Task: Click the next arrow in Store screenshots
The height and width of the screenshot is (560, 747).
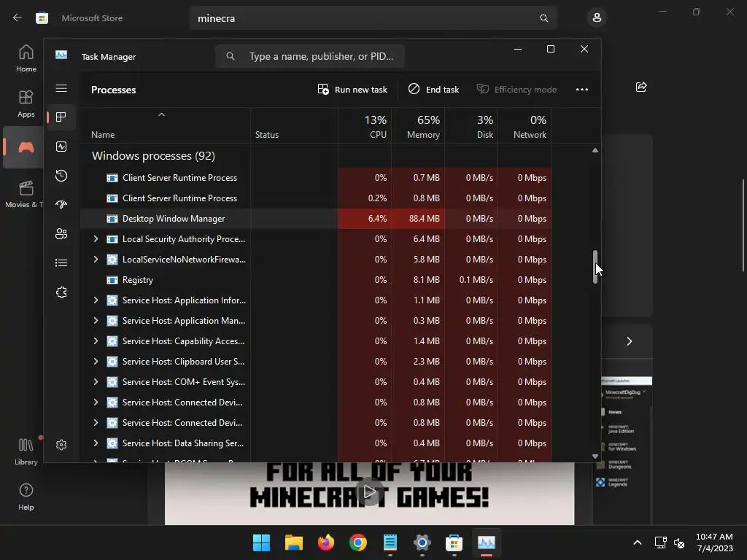Action: pyautogui.click(x=629, y=341)
